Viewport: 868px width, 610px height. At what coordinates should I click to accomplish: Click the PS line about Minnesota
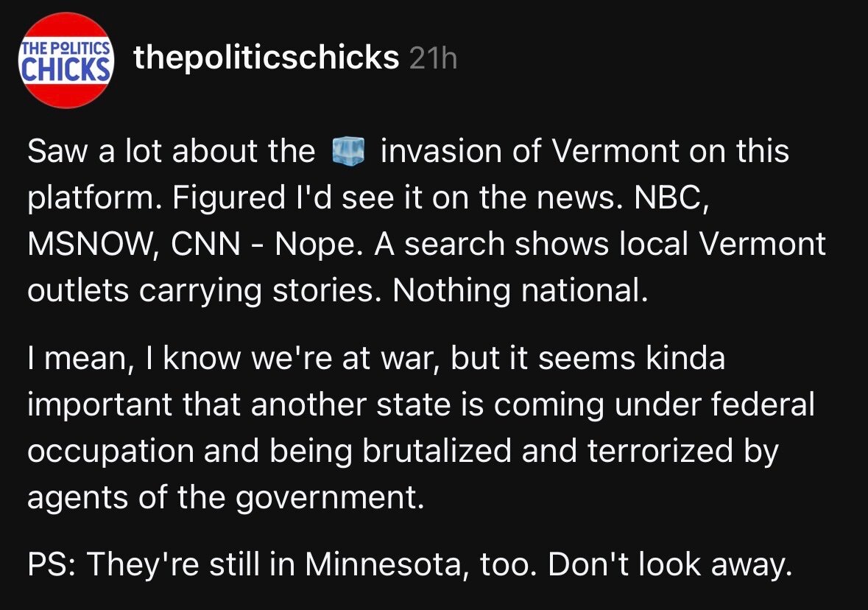404,566
